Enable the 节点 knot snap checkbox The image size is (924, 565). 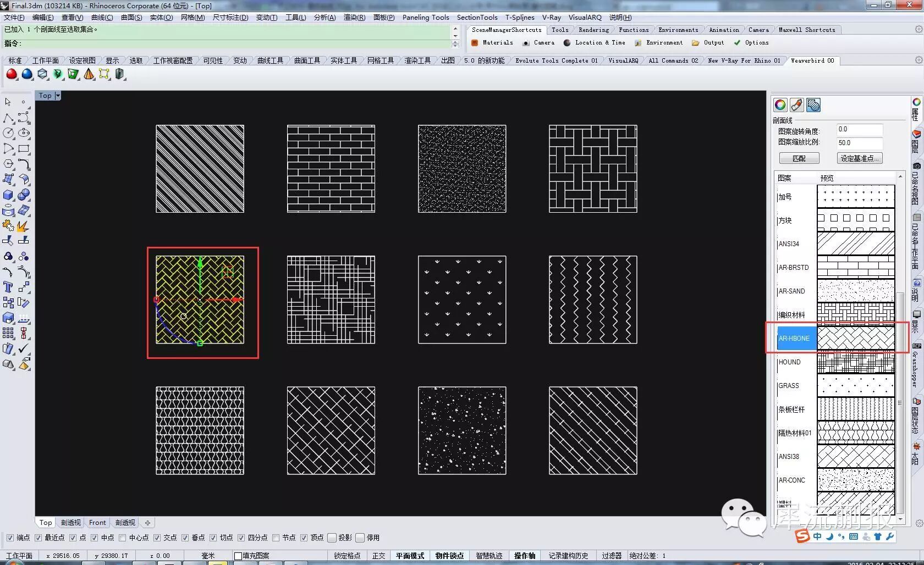[x=276, y=538]
